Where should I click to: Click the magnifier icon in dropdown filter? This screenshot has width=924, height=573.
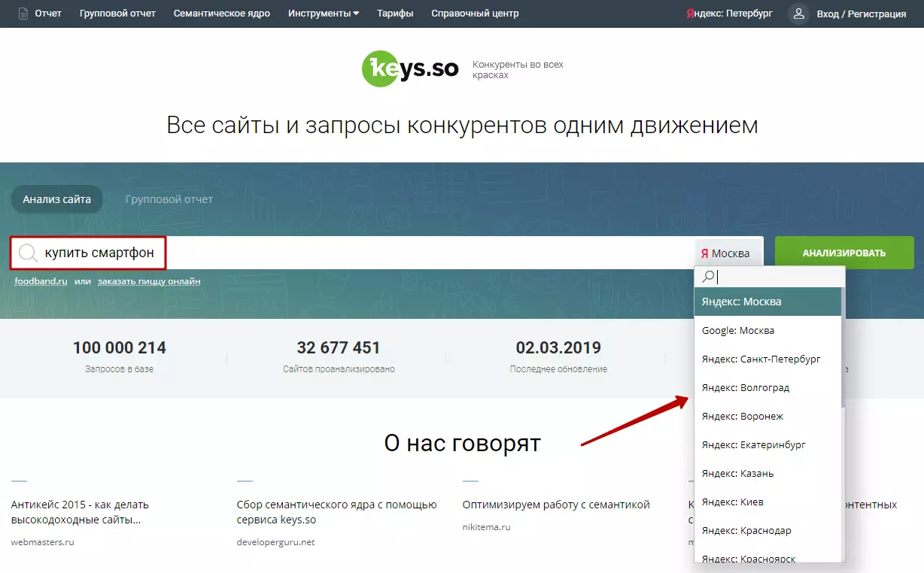[x=707, y=277]
